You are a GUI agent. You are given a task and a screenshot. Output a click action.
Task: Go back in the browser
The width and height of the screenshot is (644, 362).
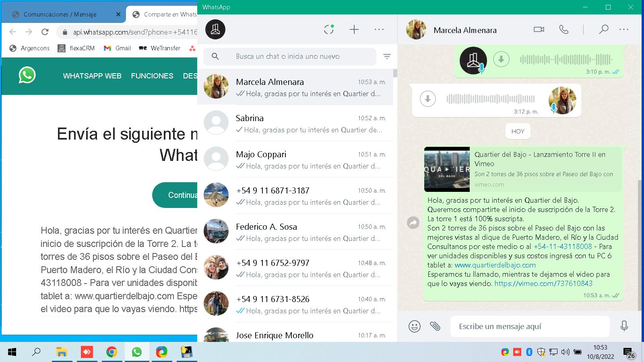[x=12, y=32]
